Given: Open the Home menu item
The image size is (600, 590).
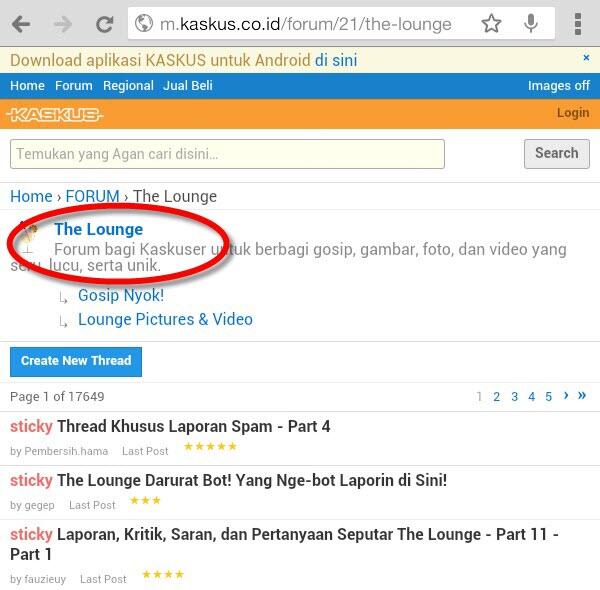Looking at the screenshot, I should tap(27, 86).
